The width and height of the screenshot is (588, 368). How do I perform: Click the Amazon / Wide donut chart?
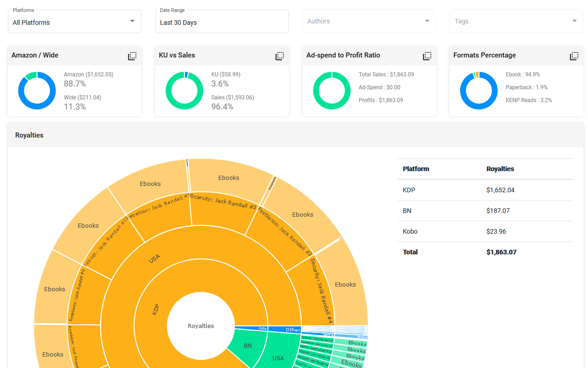(37, 90)
